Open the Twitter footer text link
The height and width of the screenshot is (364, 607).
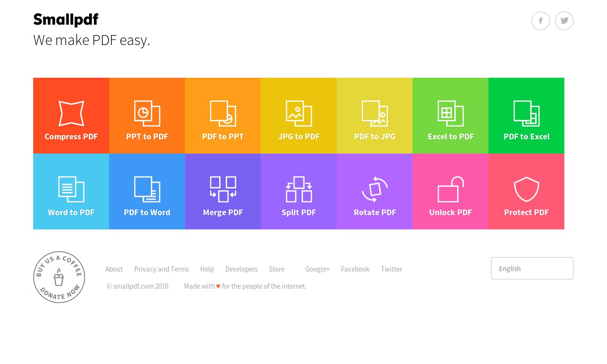click(x=391, y=269)
